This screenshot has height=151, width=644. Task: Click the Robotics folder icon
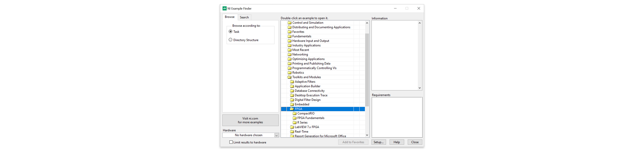(x=289, y=72)
